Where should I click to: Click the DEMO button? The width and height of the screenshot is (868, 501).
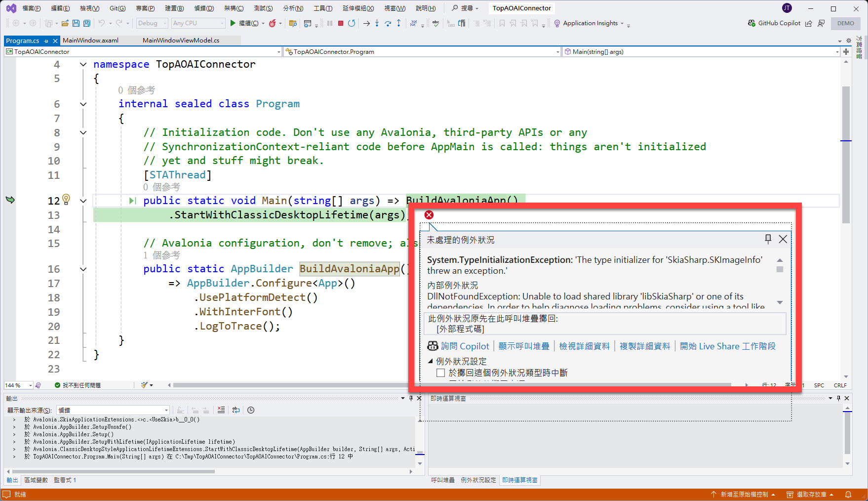[x=845, y=23]
